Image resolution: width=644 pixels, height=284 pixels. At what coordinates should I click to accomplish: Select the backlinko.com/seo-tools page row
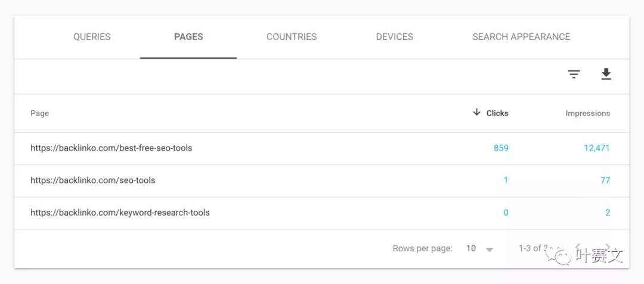(321, 181)
